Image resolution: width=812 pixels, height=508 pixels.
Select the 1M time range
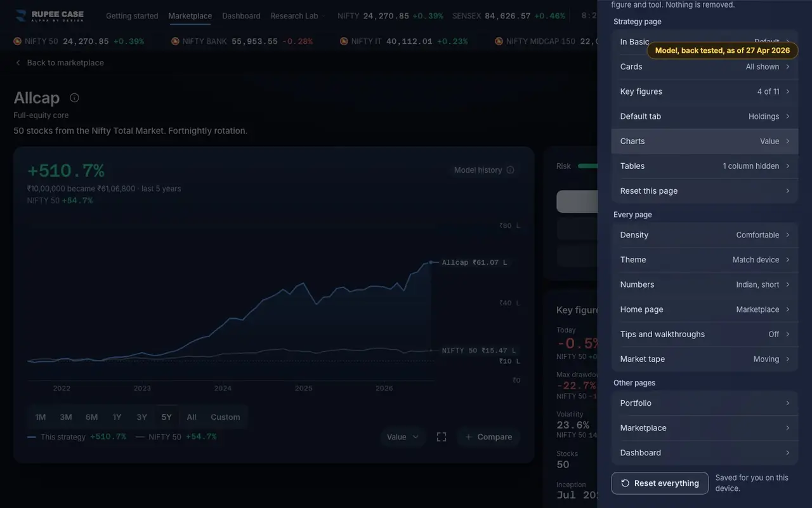(x=41, y=417)
